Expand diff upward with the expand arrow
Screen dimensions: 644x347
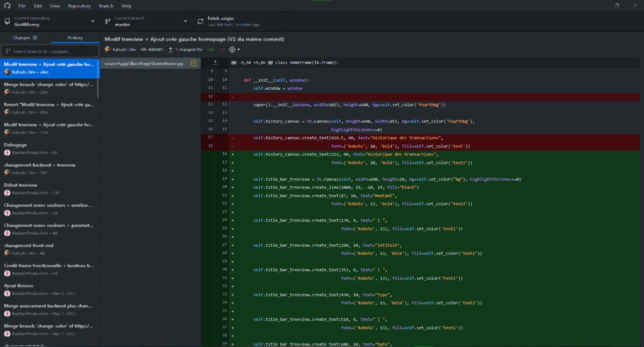point(215,62)
